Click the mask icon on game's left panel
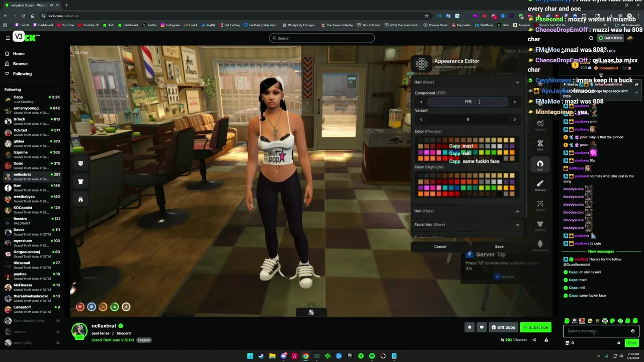Screen dimensions: 644x362 point(80,163)
